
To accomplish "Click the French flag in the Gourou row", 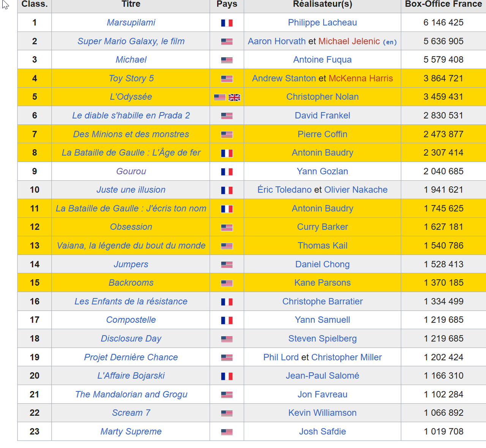I will coord(227,172).
